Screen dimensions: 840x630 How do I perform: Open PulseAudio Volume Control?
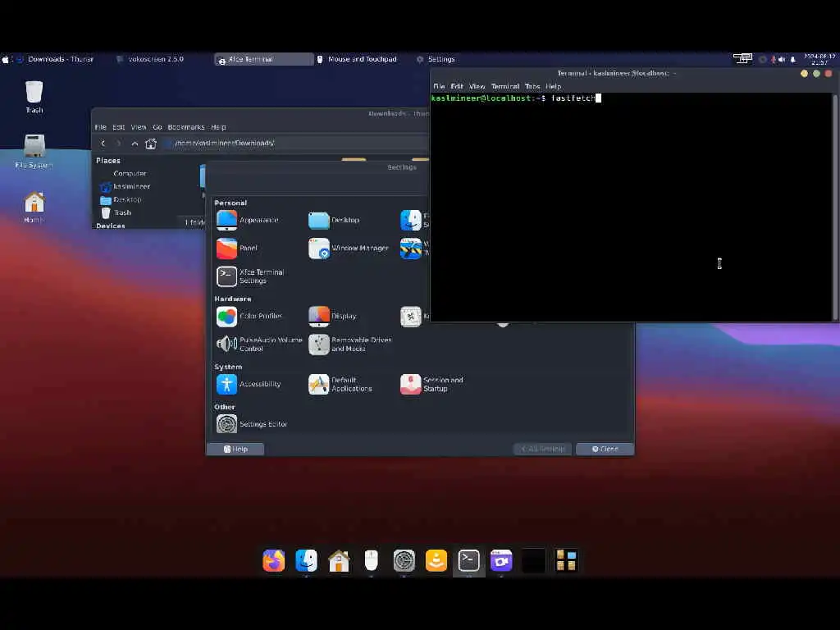pyautogui.click(x=259, y=344)
